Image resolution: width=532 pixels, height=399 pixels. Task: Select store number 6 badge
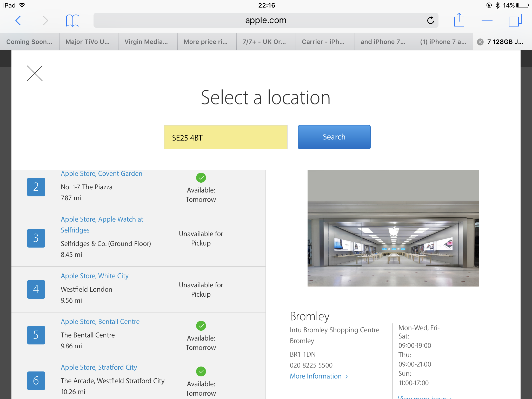(36, 381)
